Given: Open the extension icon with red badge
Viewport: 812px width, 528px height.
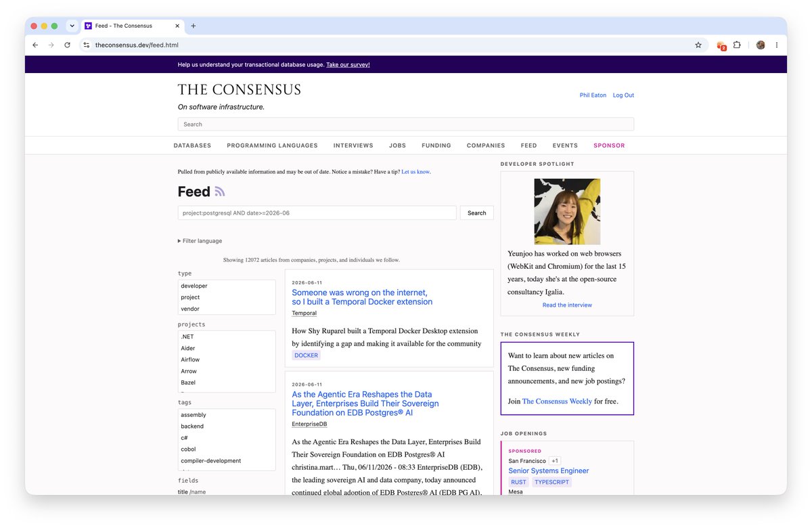Looking at the screenshot, I should (721, 45).
